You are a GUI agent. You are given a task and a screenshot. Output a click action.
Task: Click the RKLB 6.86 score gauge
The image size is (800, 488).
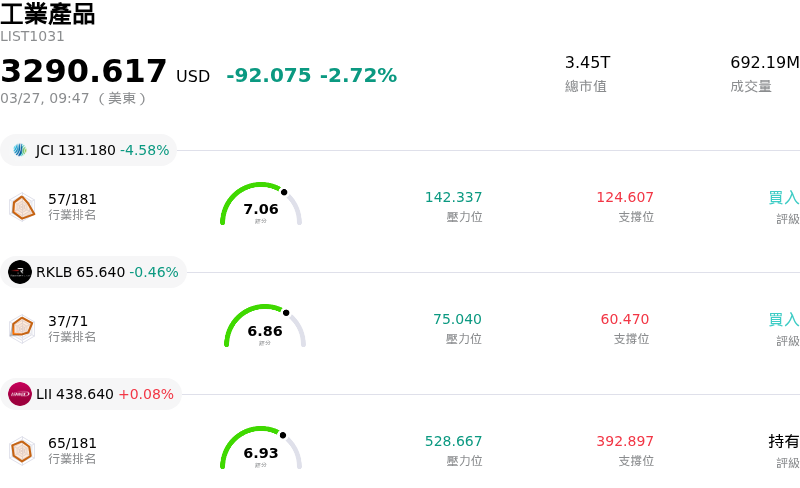click(265, 327)
